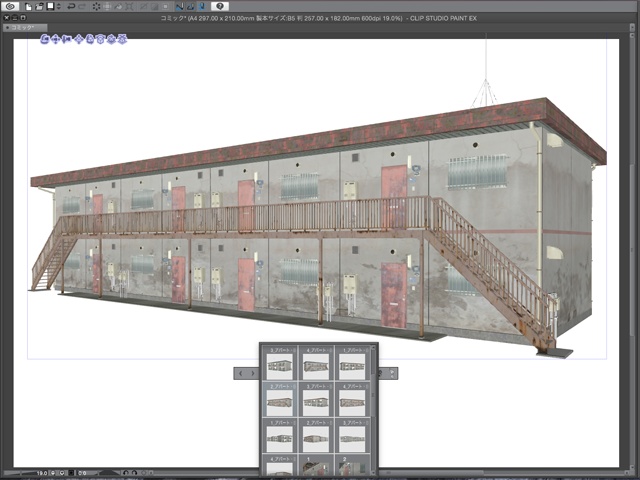The width and height of the screenshot is (640, 480).
Task: Toggle Snap to Grid
Action: click(201, 7)
